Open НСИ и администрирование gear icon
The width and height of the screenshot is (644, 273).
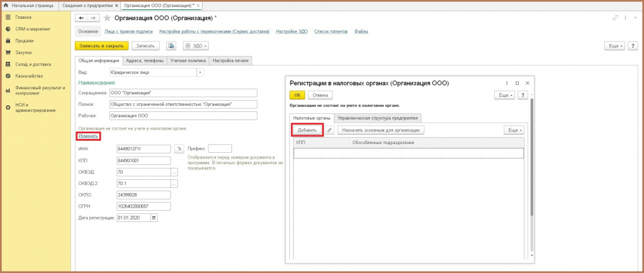[x=8, y=108]
